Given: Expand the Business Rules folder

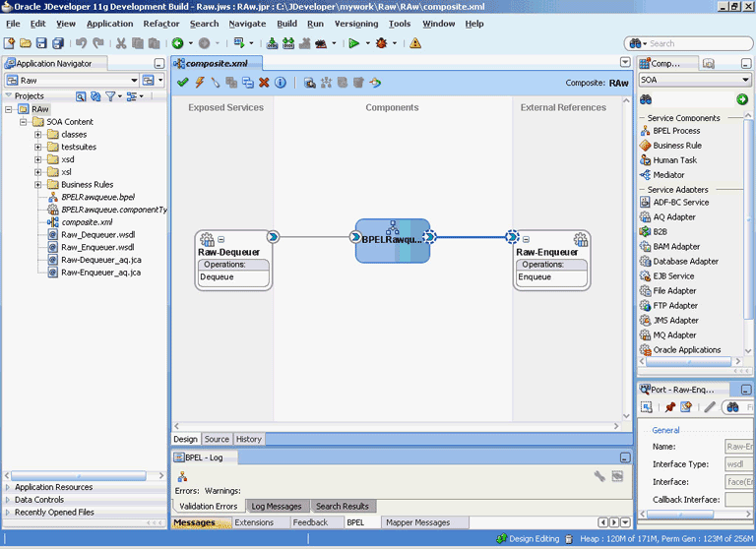Looking at the screenshot, I should tap(37, 185).
